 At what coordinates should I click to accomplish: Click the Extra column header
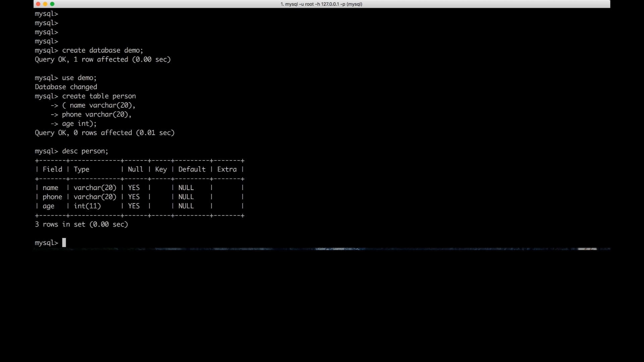[x=227, y=169]
